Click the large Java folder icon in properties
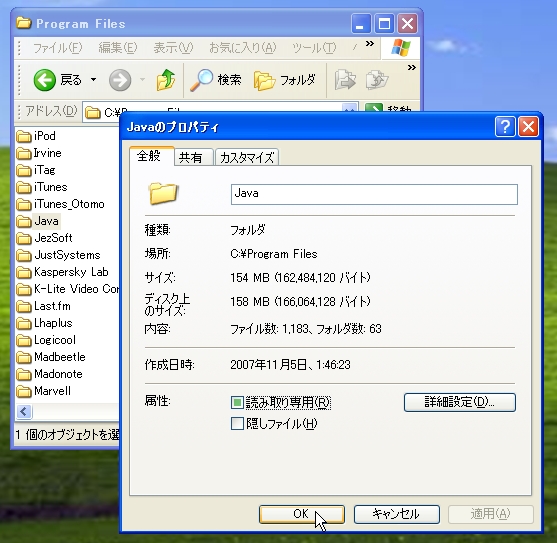Screen dimensions: 557x543 click(x=163, y=193)
